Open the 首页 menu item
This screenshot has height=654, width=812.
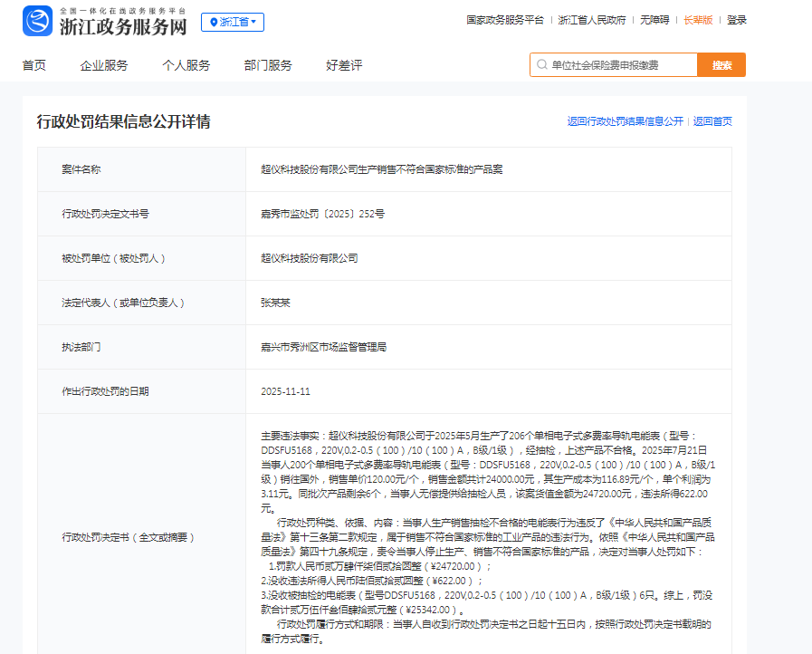tap(34, 65)
